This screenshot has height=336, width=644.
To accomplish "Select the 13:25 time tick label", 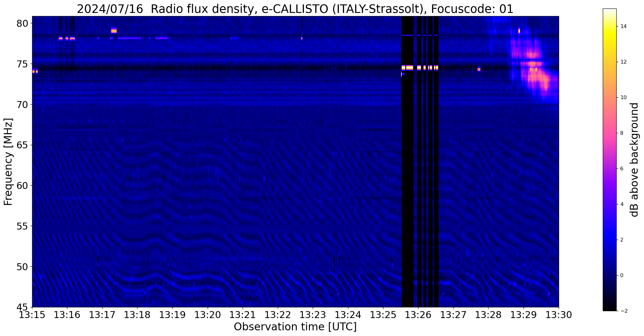I will pyautogui.click(x=383, y=315).
